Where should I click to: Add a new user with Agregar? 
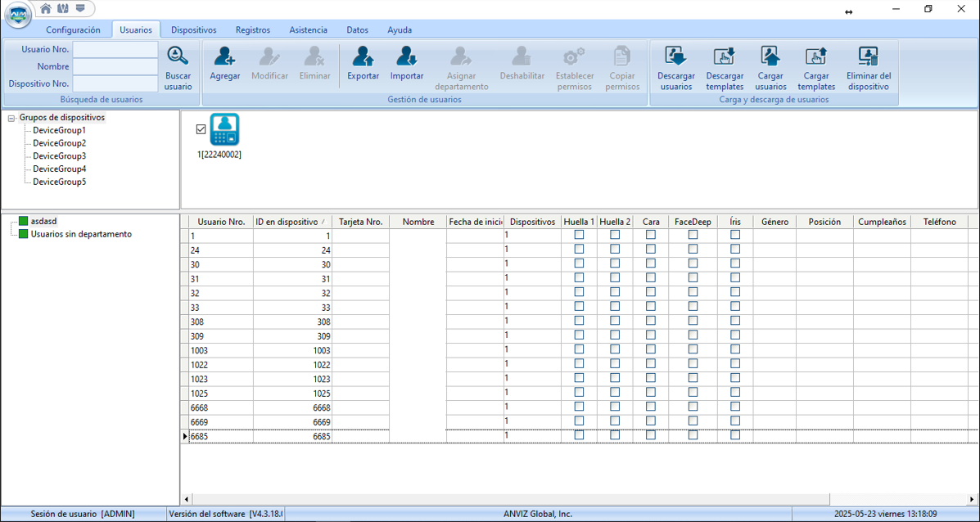tap(225, 63)
